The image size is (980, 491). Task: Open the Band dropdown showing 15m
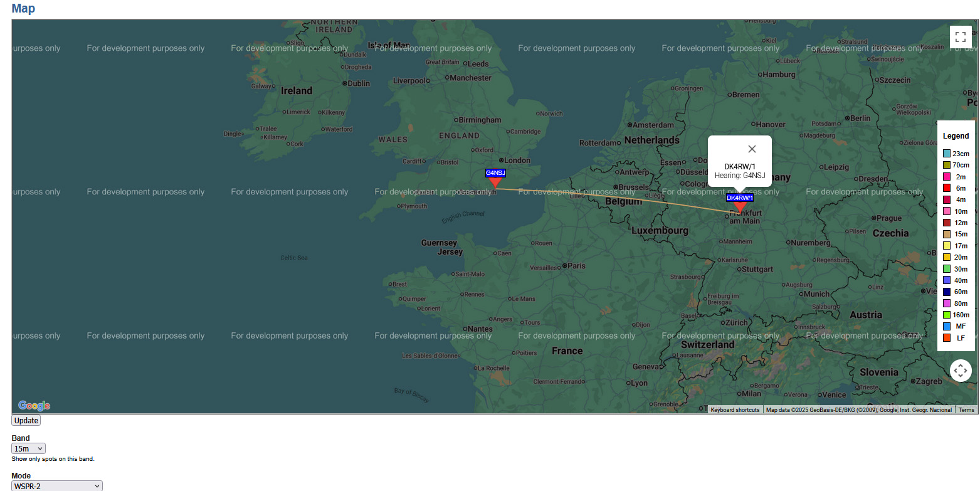coord(28,448)
